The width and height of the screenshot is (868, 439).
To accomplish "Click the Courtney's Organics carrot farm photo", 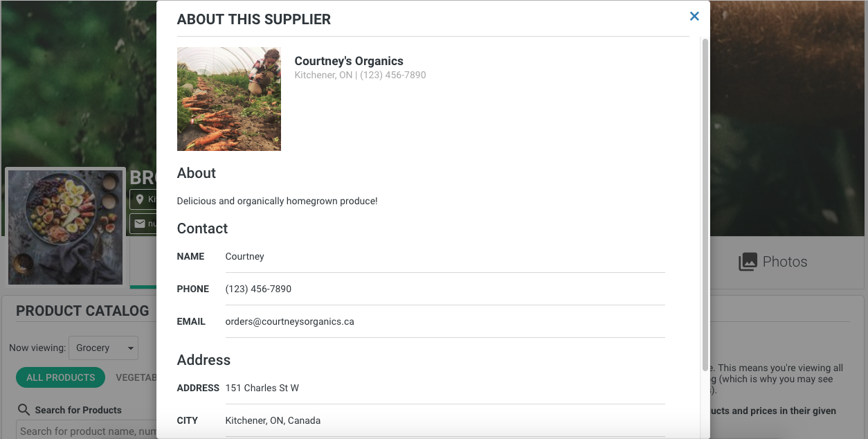I will coord(229,99).
